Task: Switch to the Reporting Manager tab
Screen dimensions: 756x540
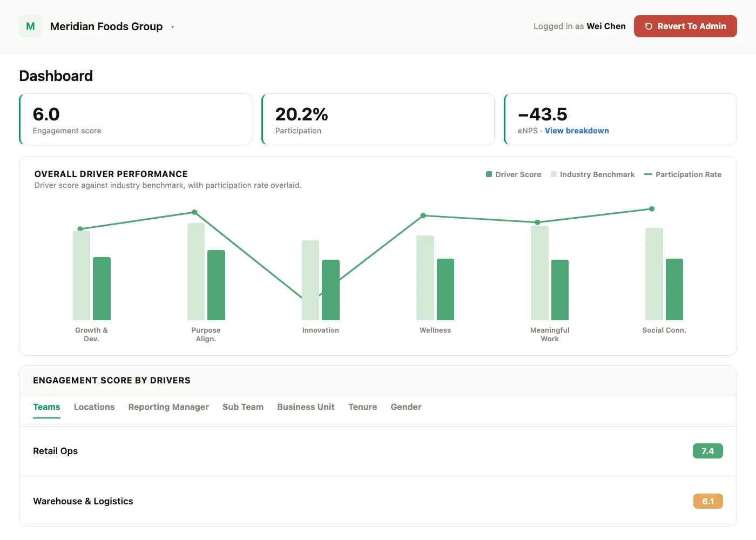Action: (x=168, y=407)
